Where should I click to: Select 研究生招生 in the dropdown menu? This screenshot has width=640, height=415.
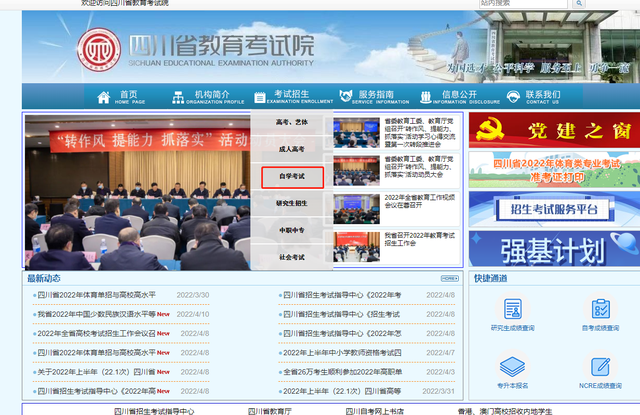(292, 203)
